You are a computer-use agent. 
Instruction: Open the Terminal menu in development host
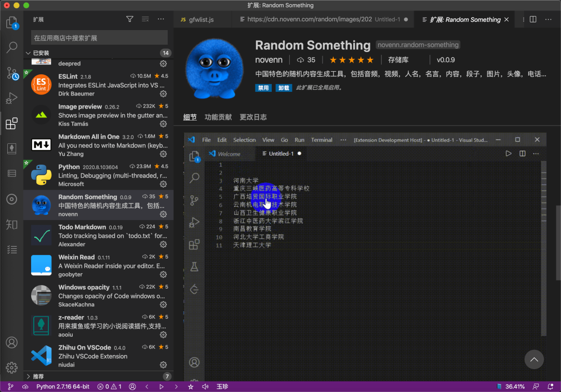(321, 140)
